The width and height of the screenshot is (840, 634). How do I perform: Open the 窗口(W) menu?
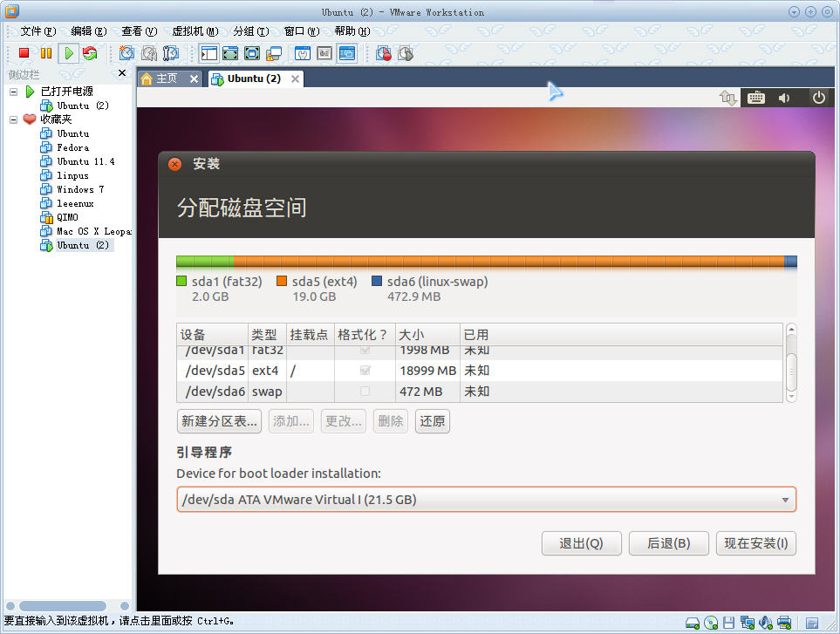pos(302,31)
